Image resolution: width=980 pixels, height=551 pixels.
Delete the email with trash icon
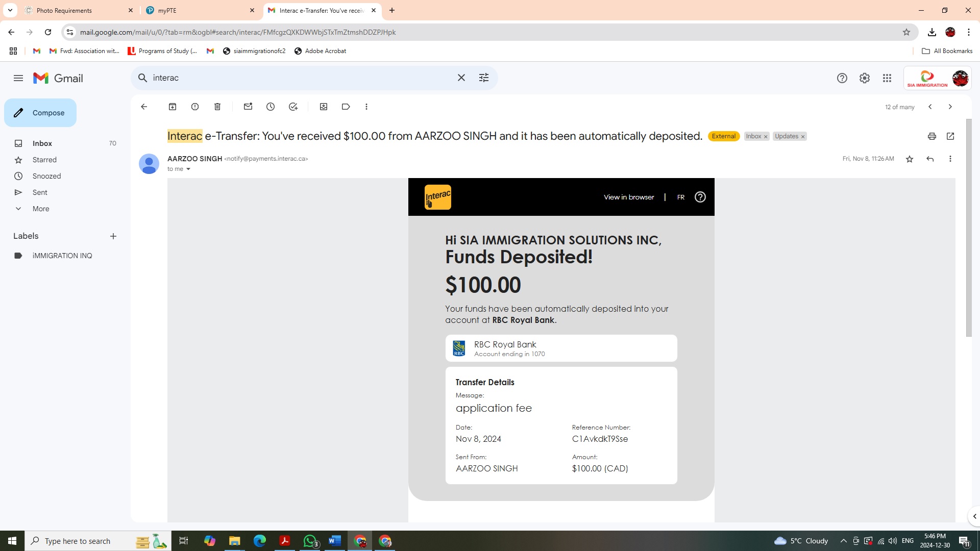click(217, 107)
